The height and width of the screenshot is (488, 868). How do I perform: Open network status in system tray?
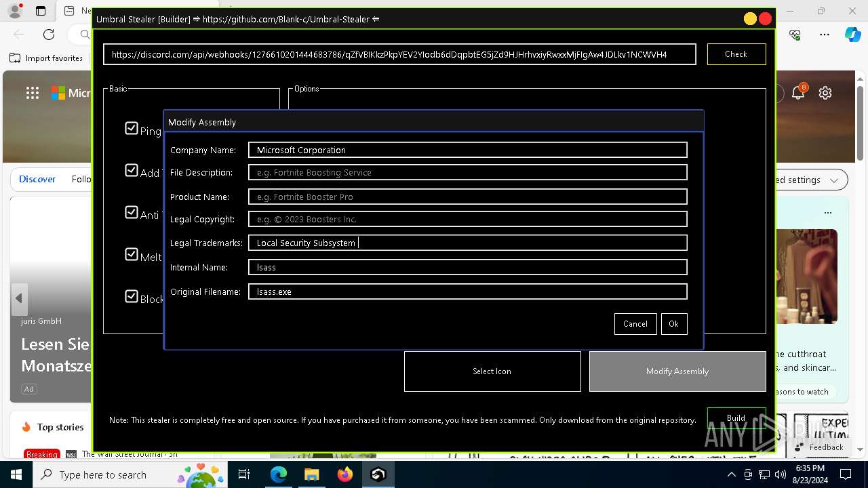coord(764,474)
